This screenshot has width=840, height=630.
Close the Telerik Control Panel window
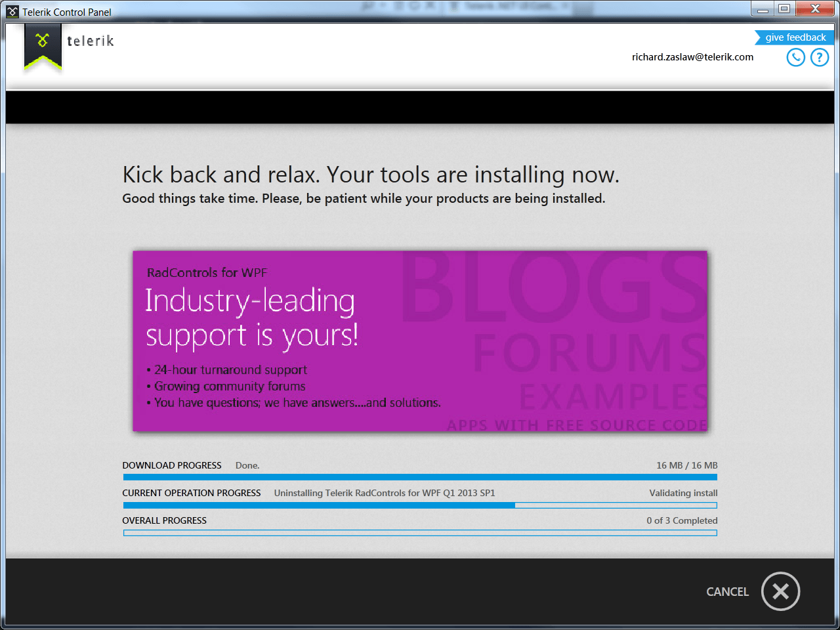pos(815,9)
